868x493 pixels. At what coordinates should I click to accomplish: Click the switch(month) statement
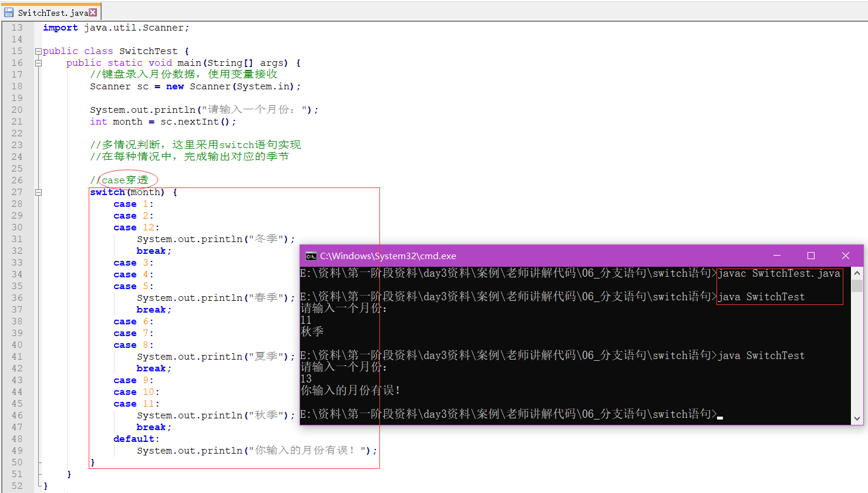pyautogui.click(x=134, y=192)
